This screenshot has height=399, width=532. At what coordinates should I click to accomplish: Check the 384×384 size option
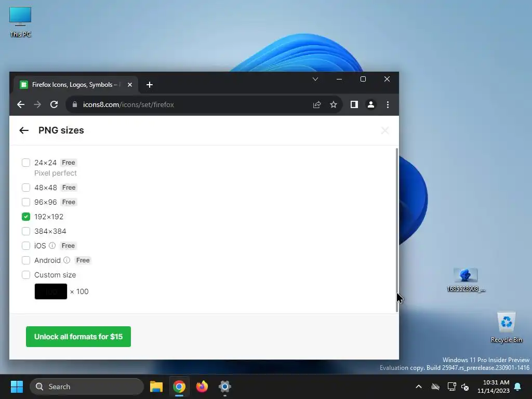click(x=26, y=231)
